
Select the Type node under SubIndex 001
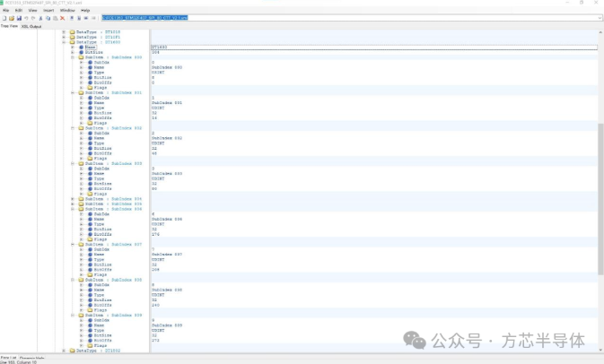click(x=99, y=108)
